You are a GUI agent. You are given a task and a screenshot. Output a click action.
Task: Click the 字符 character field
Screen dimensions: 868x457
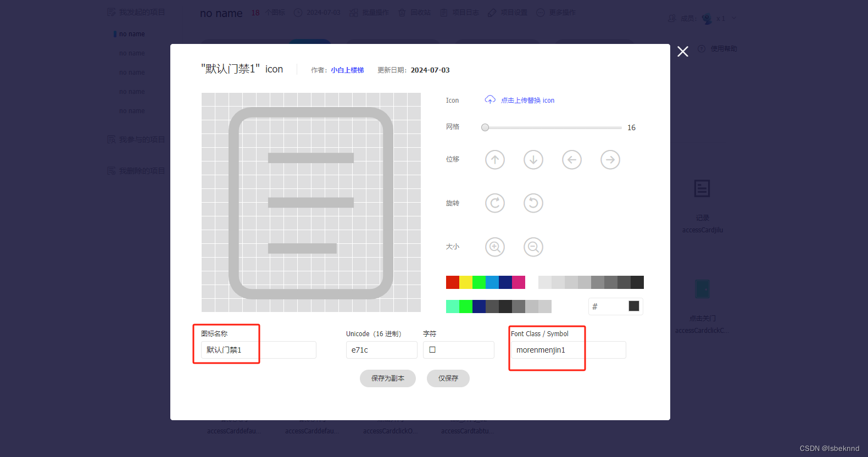click(459, 350)
